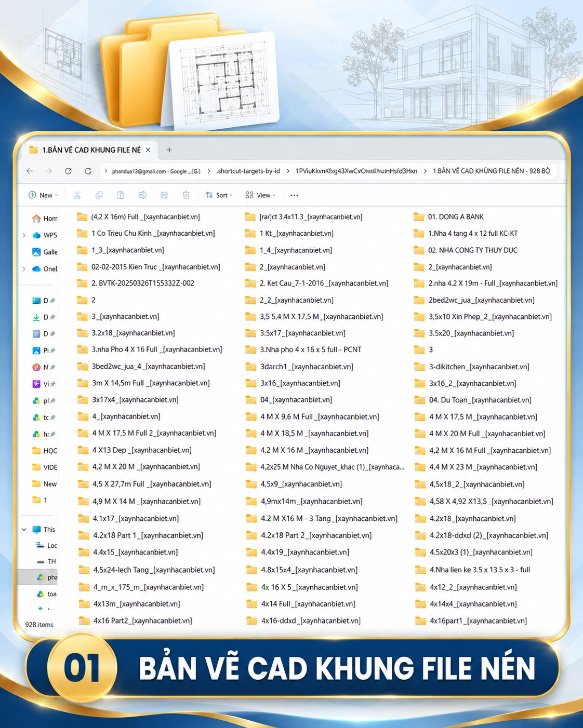Select folder 2. Ket Cau_7-1-2016
The width and height of the screenshot is (583, 728).
pos(317,284)
